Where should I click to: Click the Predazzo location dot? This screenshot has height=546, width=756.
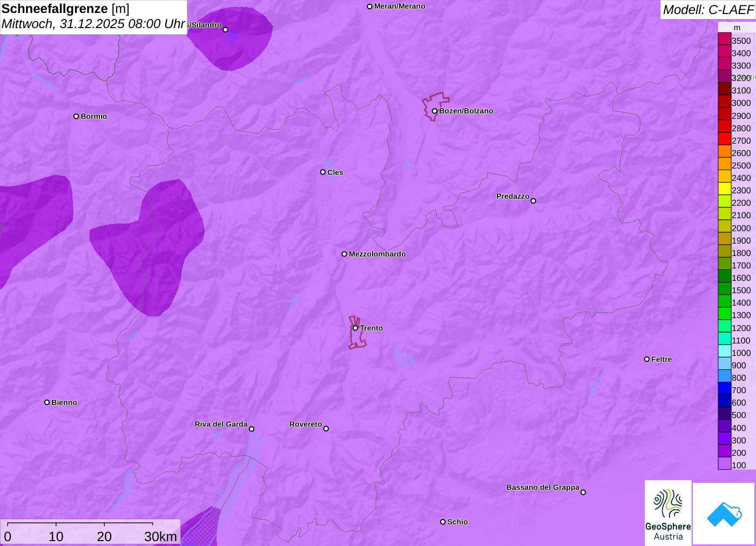point(534,201)
